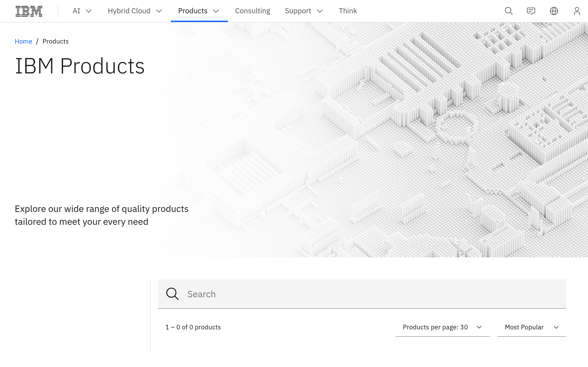
Task: Expand the AI menu chevron
Action: [89, 11]
